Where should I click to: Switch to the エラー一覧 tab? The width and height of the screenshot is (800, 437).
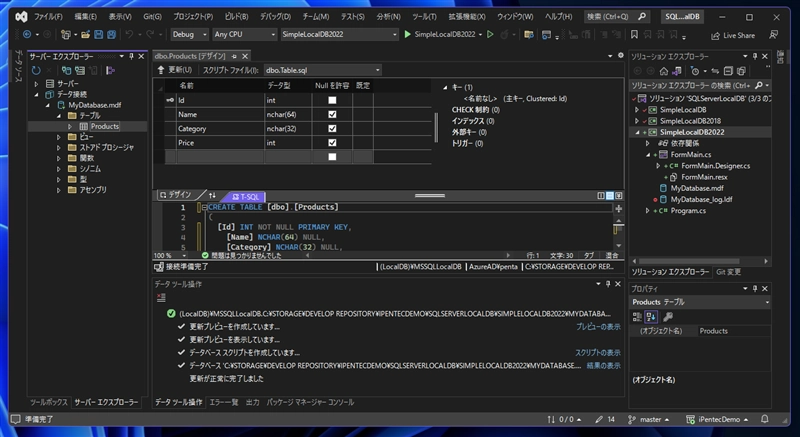point(223,402)
